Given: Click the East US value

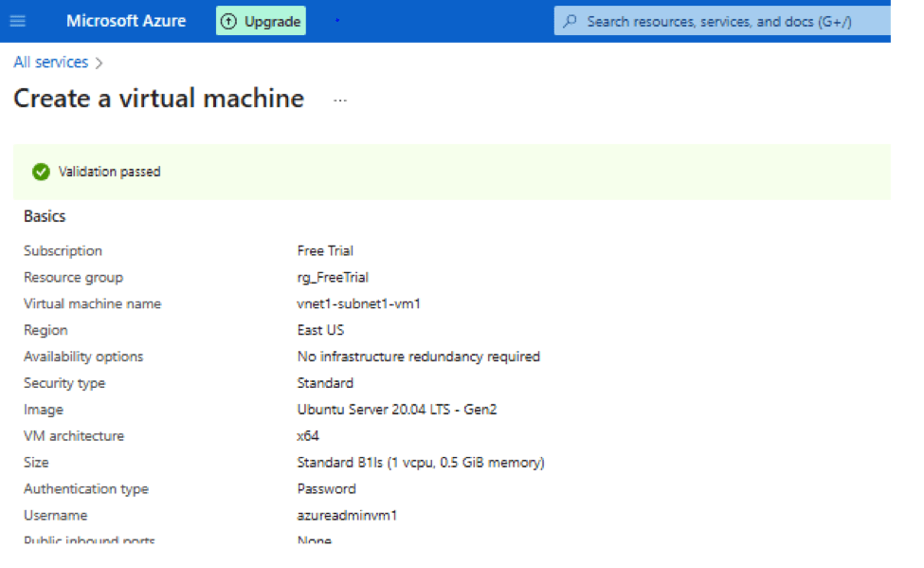Looking at the screenshot, I should 320,330.
